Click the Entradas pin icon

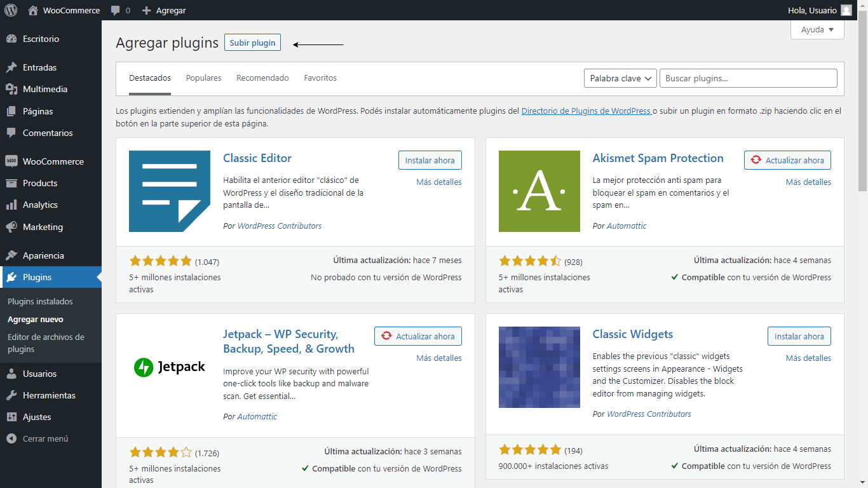[11, 67]
